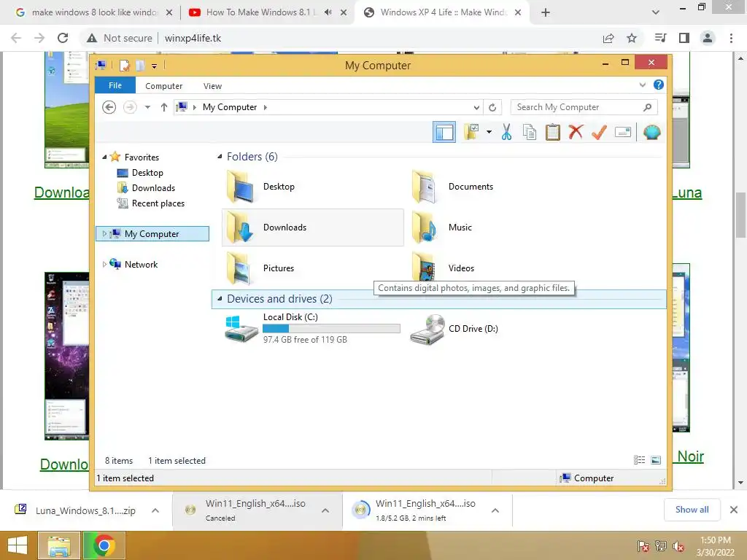This screenshot has width=747, height=560.
Task: Click the magnifier icon in search box
Action: click(x=647, y=107)
